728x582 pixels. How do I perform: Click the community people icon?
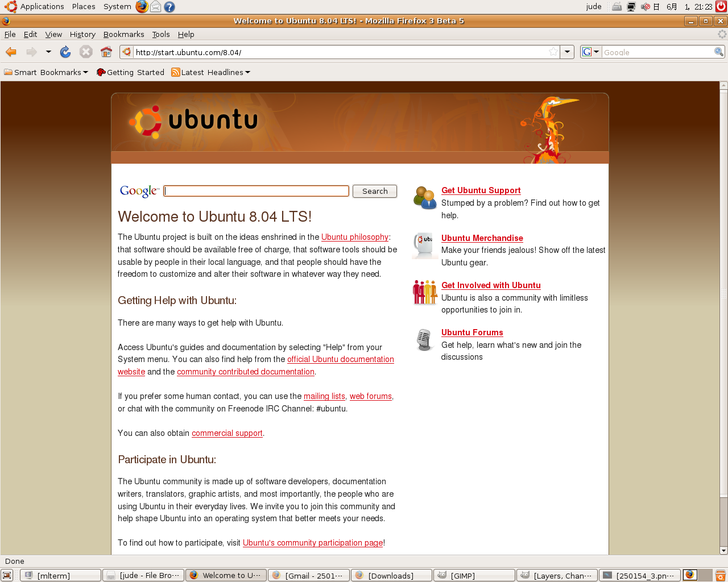point(425,292)
